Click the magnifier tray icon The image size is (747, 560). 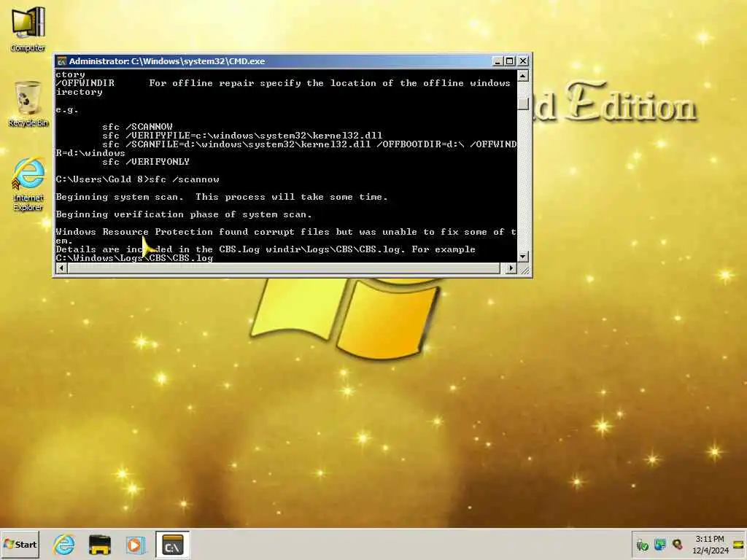click(678, 544)
